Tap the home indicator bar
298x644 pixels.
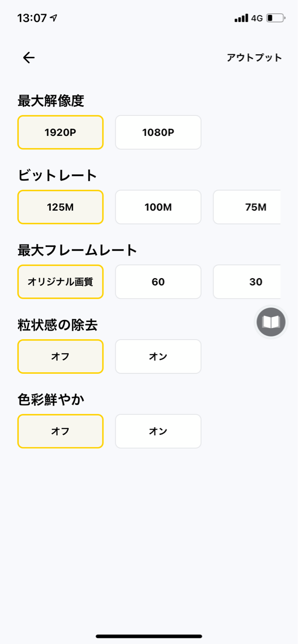point(149,636)
